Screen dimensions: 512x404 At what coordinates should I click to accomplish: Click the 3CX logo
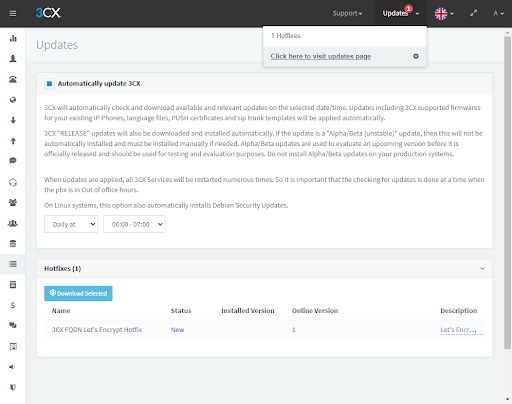pos(48,13)
